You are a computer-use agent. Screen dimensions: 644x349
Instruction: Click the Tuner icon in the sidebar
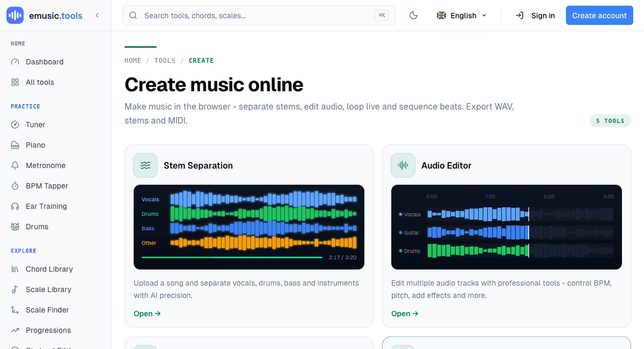(15, 125)
